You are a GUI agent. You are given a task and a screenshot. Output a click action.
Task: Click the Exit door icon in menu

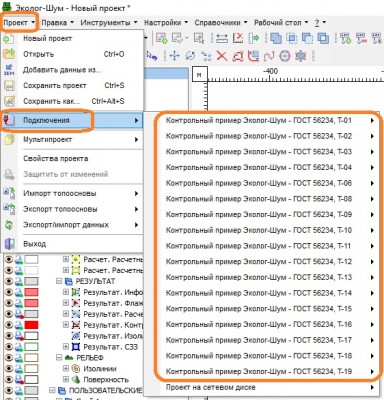pos(9,244)
